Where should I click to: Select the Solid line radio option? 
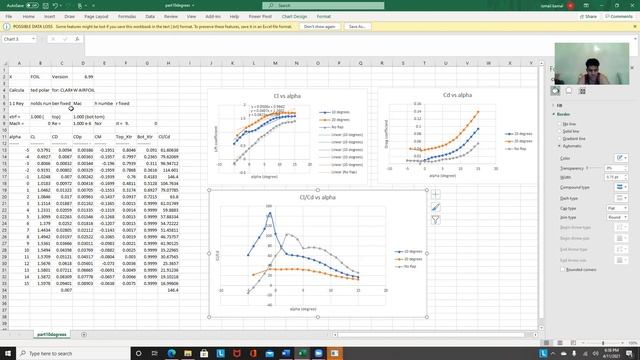pos(560,131)
